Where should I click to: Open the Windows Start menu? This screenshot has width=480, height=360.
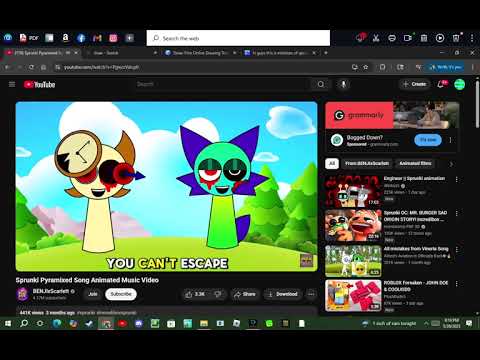pos(8,323)
